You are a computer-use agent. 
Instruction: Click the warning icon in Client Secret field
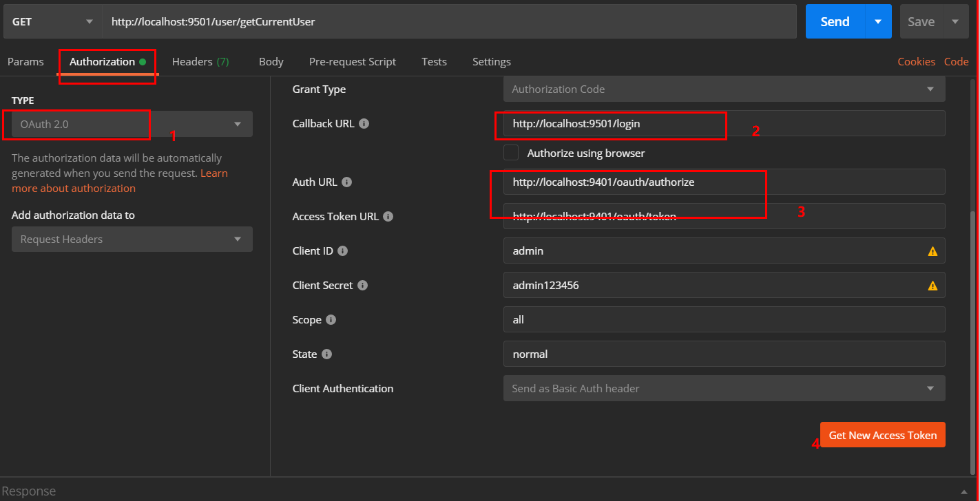pos(932,286)
